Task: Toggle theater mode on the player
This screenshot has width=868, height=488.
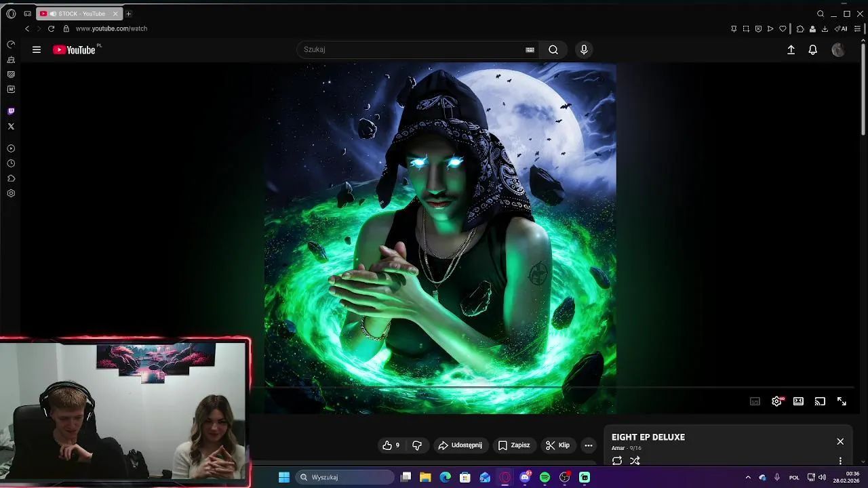Action: [x=798, y=401]
